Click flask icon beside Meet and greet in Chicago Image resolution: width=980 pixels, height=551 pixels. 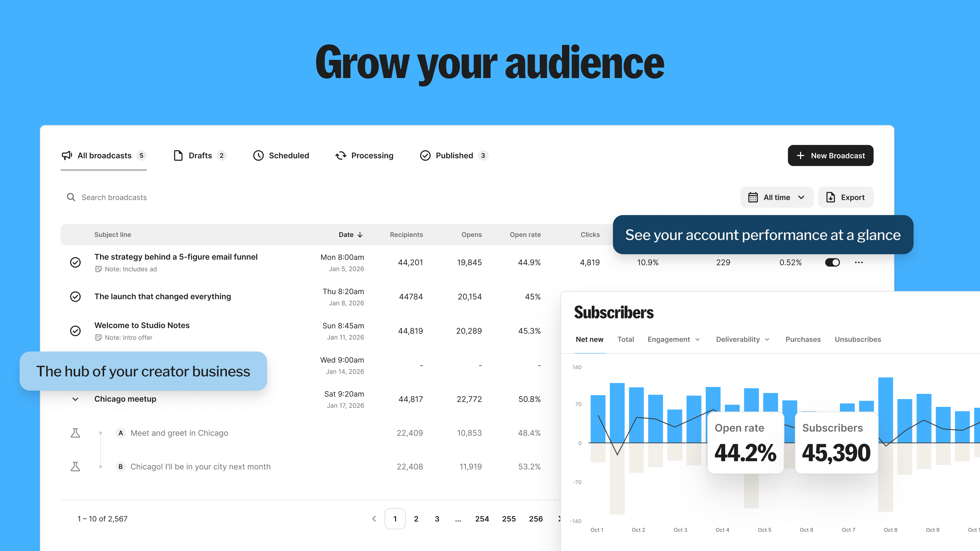coord(75,433)
